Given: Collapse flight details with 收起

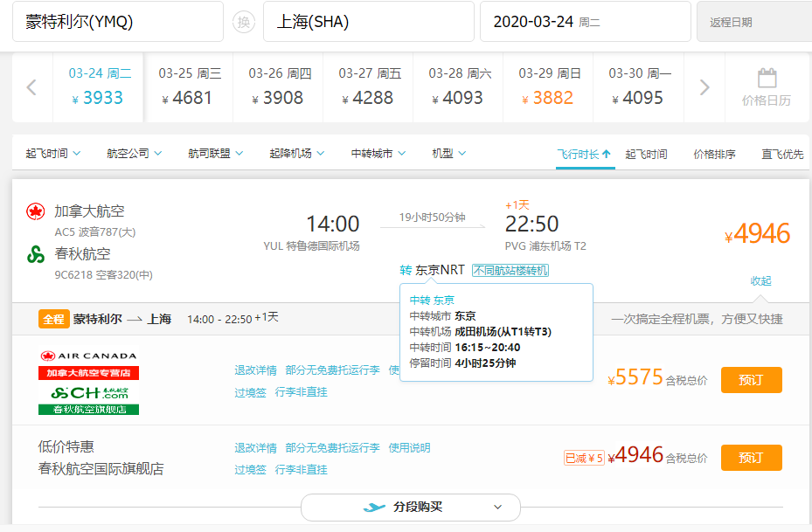Looking at the screenshot, I should pos(761,281).
